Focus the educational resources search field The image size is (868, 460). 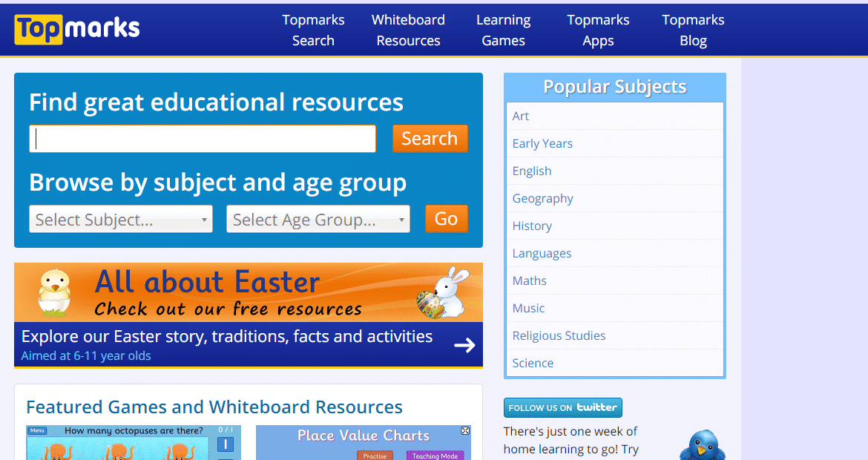(x=203, y=139)
